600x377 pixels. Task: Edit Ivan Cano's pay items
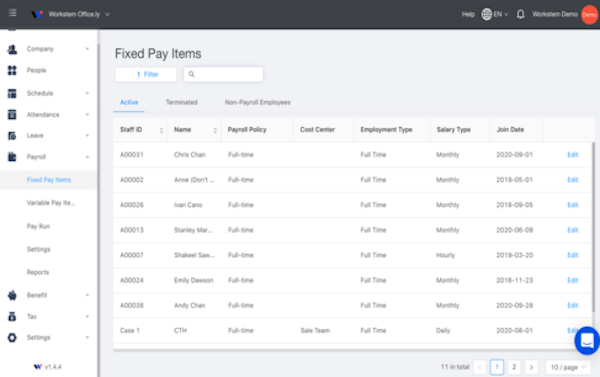(x=572, y=205)
